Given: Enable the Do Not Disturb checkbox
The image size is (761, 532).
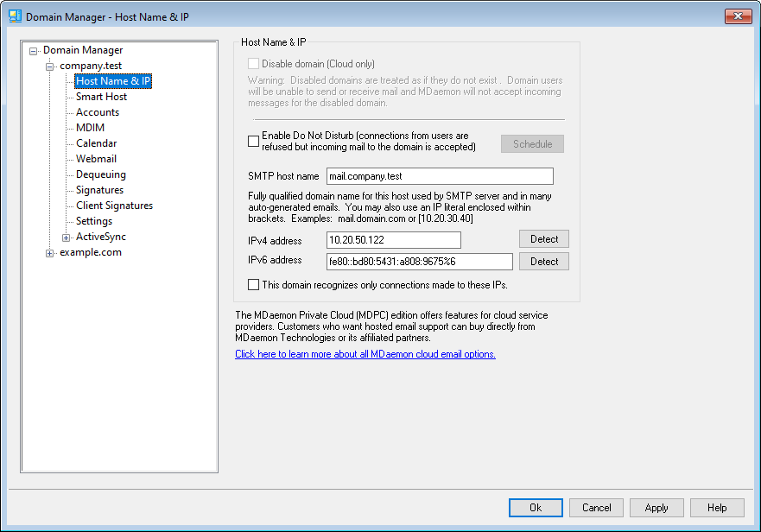Looking at the screenshot, I should 254,142.
